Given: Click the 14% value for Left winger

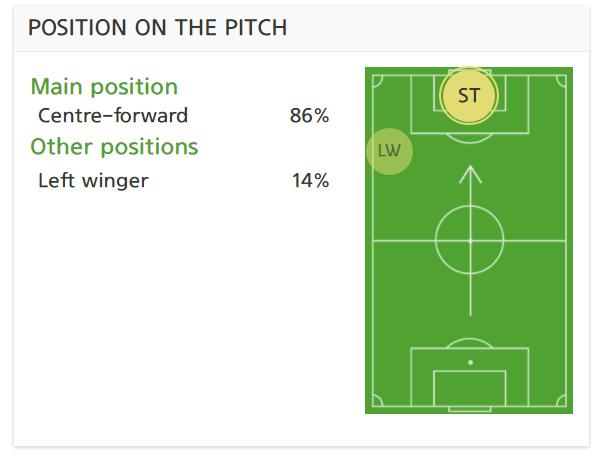Looking at the screenshot, I should [x=310, y=180].
